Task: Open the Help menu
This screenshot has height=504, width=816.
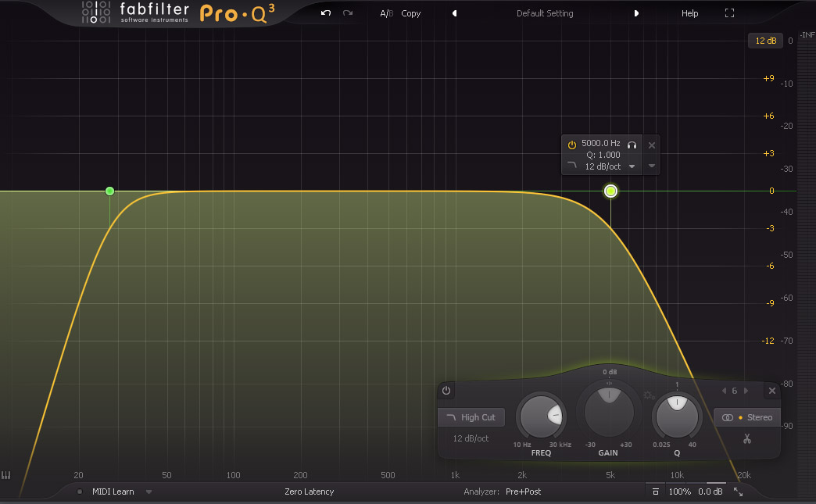Action: [689, 13]
